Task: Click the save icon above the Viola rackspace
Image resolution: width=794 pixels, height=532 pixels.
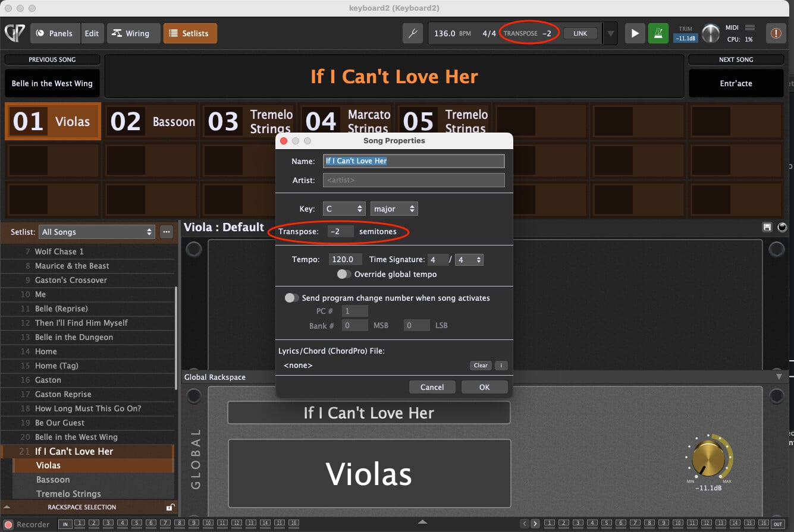Action: [767, 227]
